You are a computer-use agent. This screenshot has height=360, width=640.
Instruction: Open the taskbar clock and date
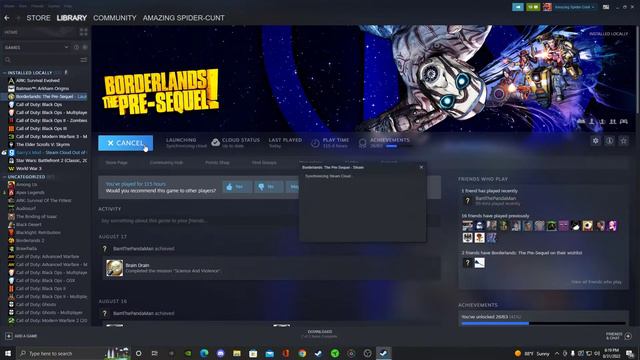611,353
